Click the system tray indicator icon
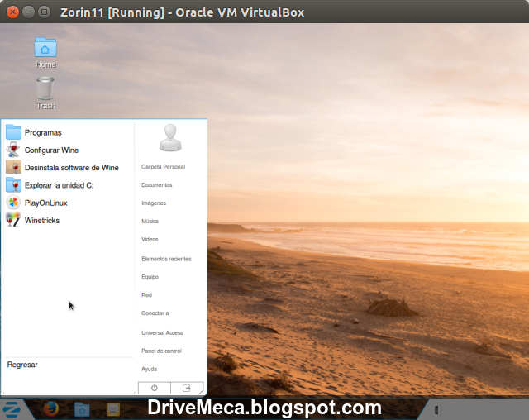The width and height of the screenshot is (529, 420). pos(436,410)
